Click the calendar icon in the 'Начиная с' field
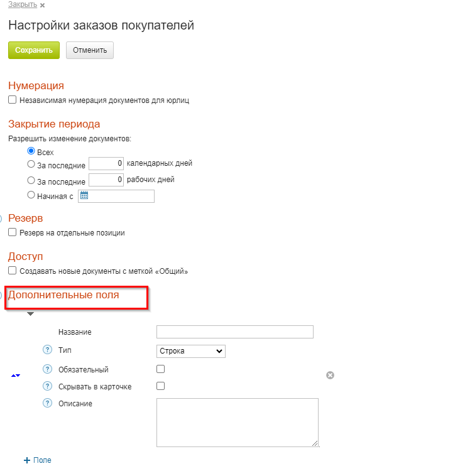The image size is (465, 476). [84, 196]
